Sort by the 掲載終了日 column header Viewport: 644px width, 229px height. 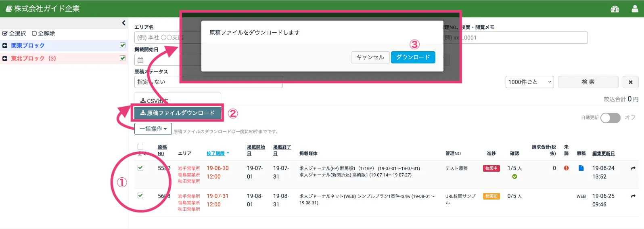coord(282,150)
